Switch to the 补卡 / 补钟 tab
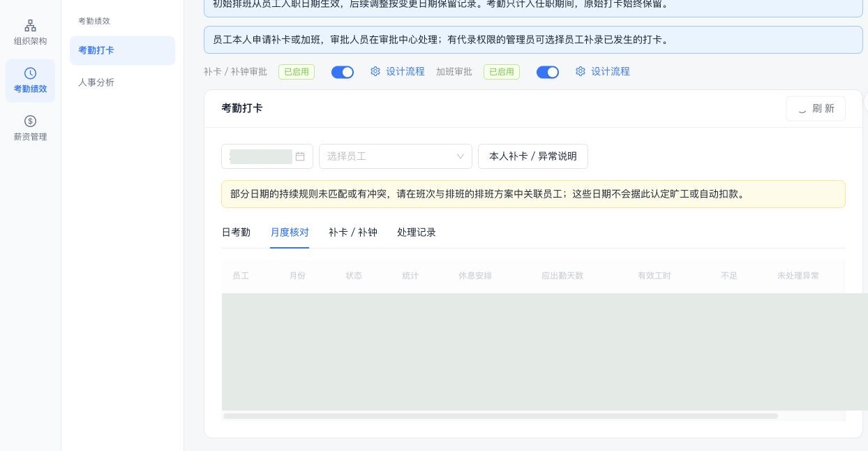Viewport: 868px width, 451px height. click(353, 232)
